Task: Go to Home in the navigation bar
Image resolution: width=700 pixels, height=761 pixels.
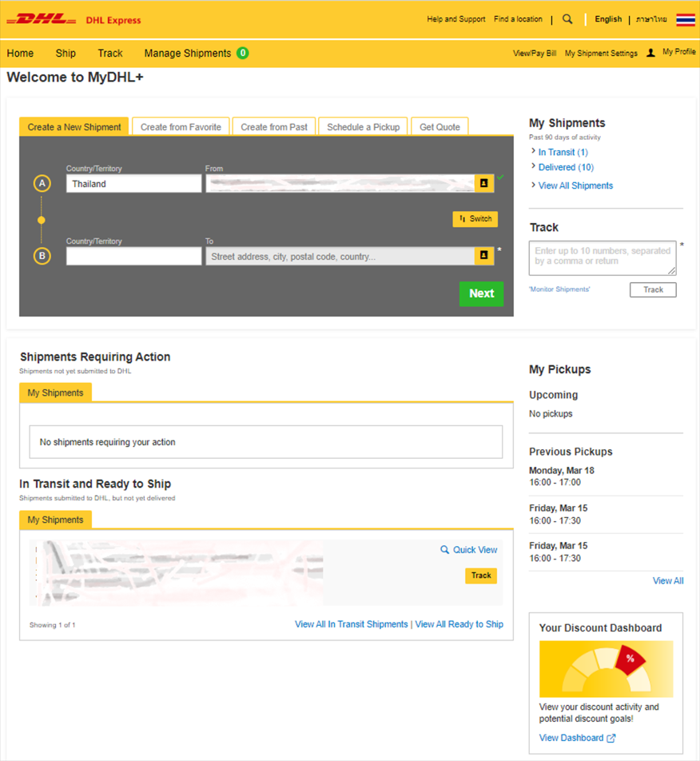Action: [x=20, y=53]
